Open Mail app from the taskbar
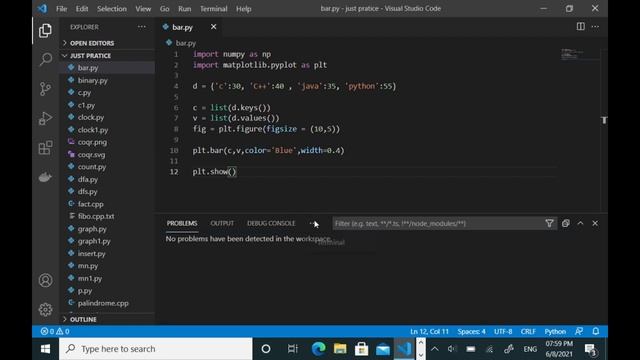The height and width of the screenshot is (360, 640). click(x=383, y=349)
